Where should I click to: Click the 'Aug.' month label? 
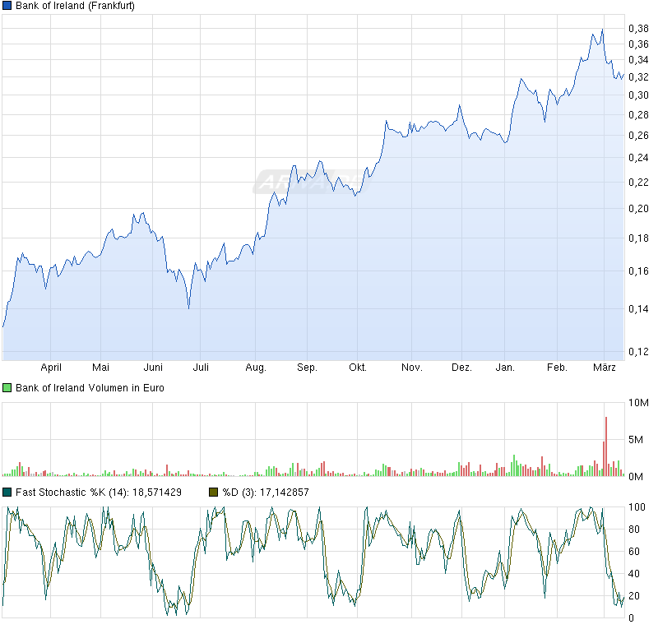(x=256, y=368)
